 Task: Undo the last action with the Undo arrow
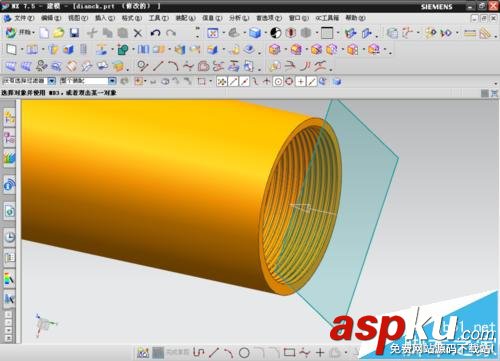tap(155, 33)
